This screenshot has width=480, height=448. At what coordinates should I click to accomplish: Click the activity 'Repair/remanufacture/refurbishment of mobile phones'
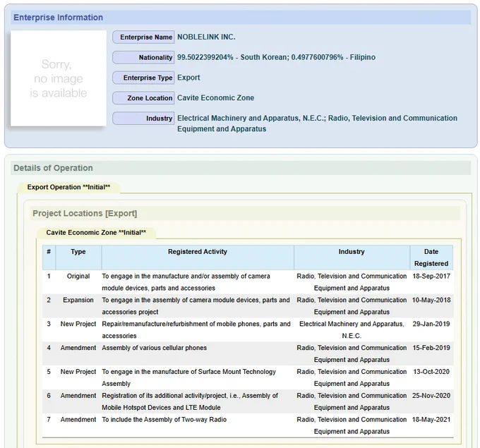point(196,329)
